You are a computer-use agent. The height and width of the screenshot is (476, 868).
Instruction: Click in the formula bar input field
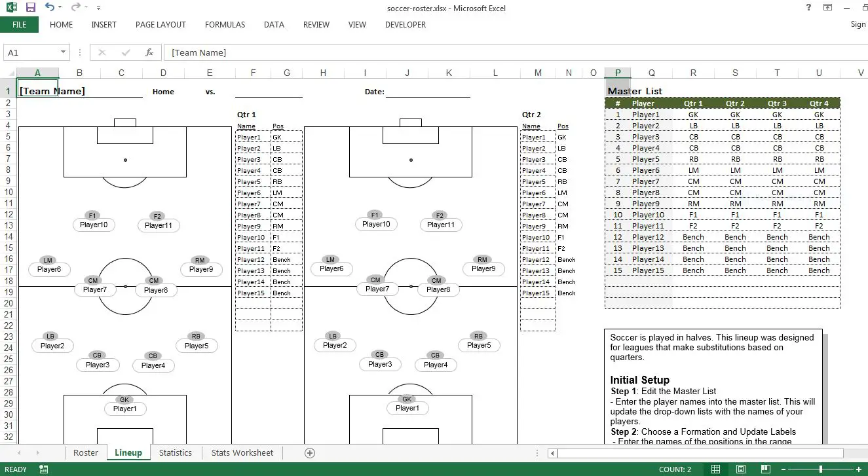(x=518, y=52)
